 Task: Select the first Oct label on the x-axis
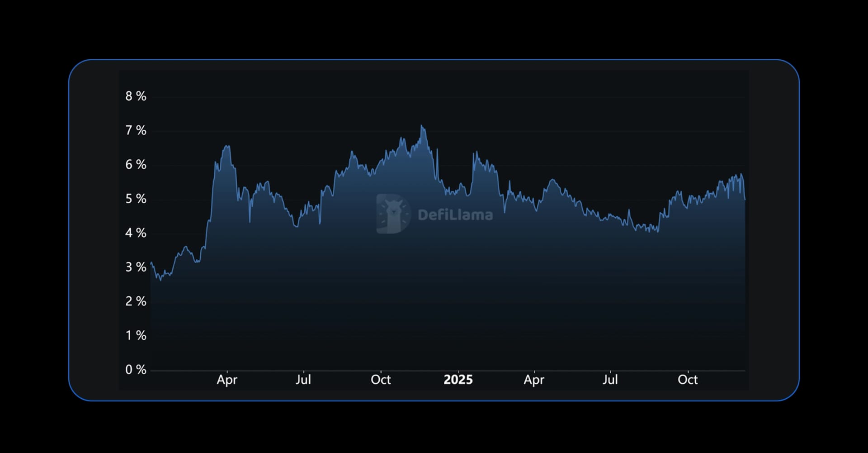[x=381, y=380]
